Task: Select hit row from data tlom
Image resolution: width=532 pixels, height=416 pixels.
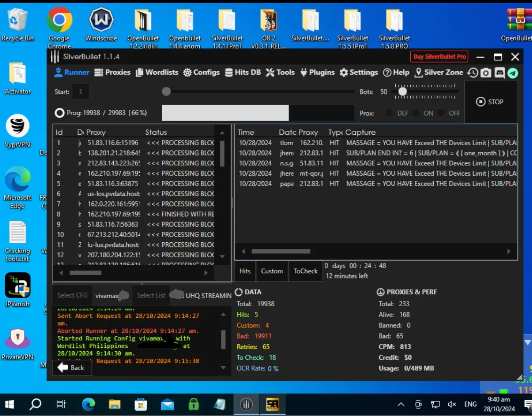Action: 376,143
